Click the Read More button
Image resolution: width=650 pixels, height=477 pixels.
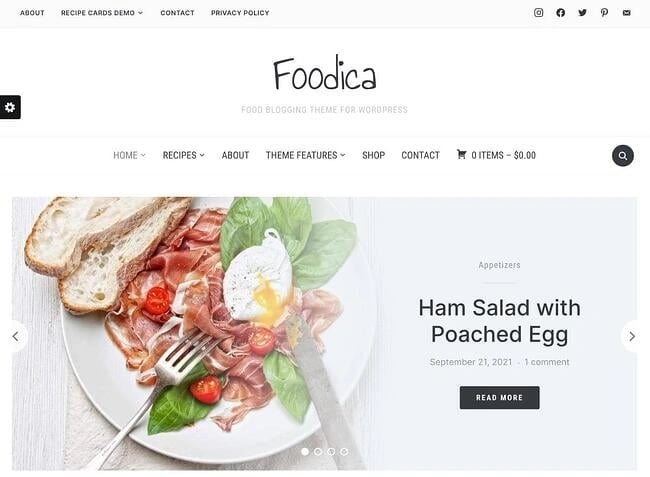point(500,397)
